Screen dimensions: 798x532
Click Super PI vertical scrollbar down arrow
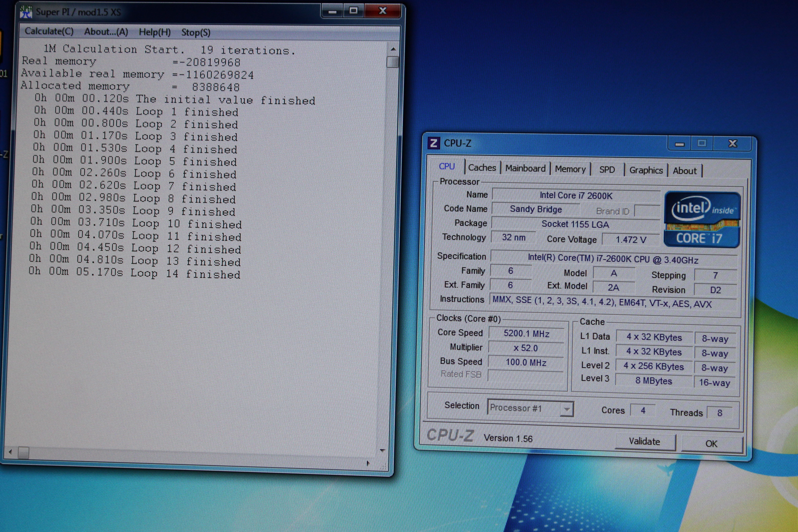382,451
